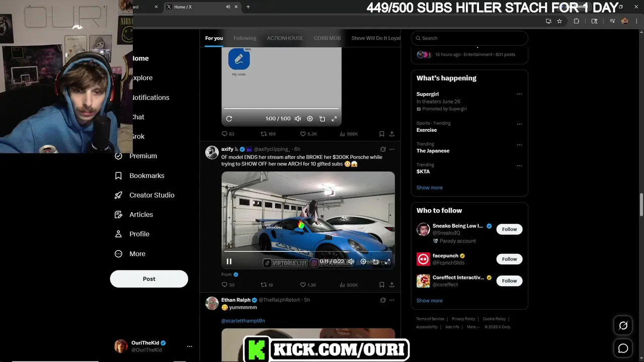Open a new browser tab
This screenshot has width=644, height=362.
click(248, 7)
